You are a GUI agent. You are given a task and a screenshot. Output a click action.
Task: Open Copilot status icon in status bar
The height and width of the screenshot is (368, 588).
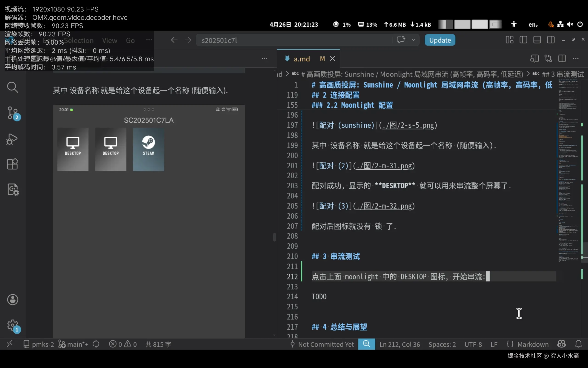tap(562, 344)
